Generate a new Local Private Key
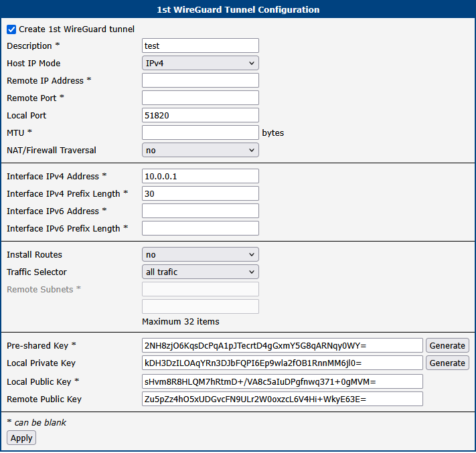Image resolution: width=476 pixels, height=453 pixels. pos(447,363)
